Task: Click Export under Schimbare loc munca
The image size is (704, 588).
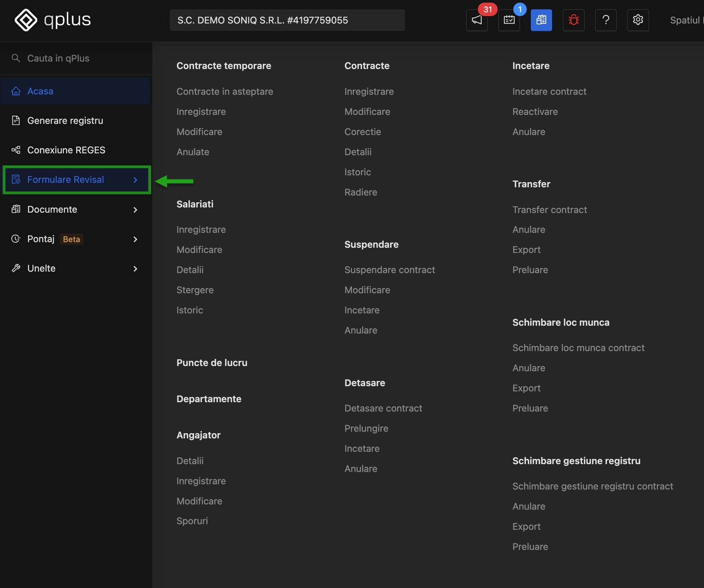Action: [x=526, y=388]
